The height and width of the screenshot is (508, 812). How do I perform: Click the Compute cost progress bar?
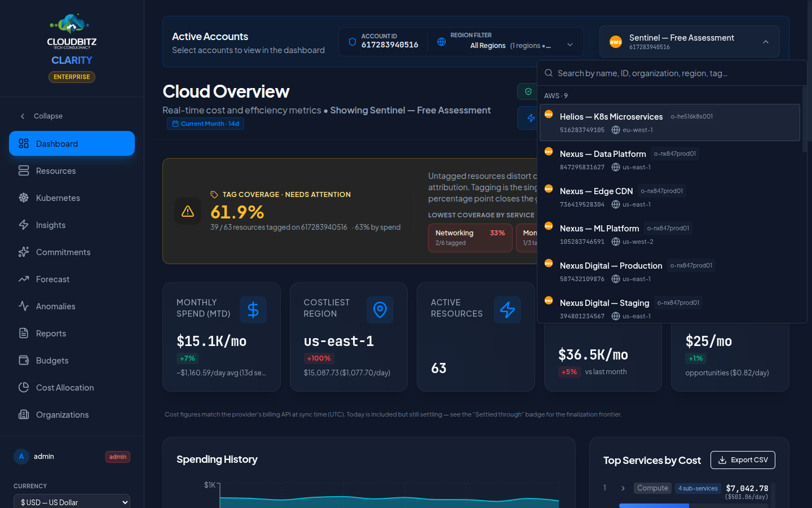[694, 505]
